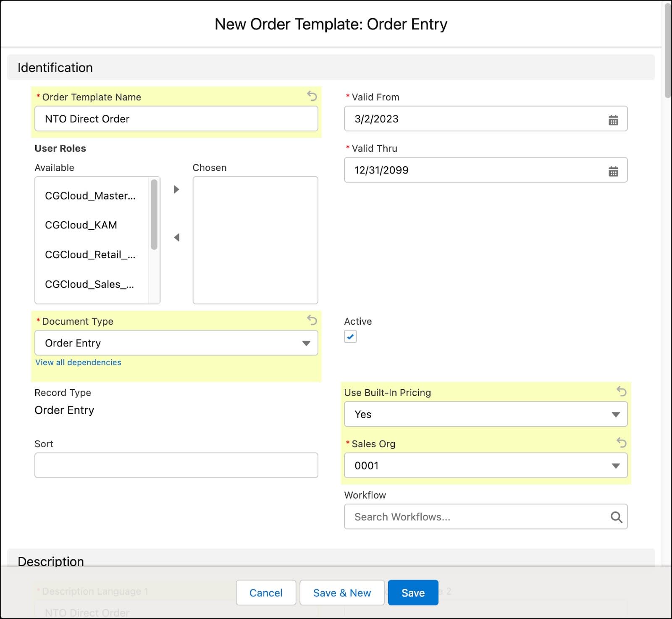The width and height of the screenshot is (672, 619).
Task: Click the undo icon for Order Template Name
Action: tap(311, 97)
